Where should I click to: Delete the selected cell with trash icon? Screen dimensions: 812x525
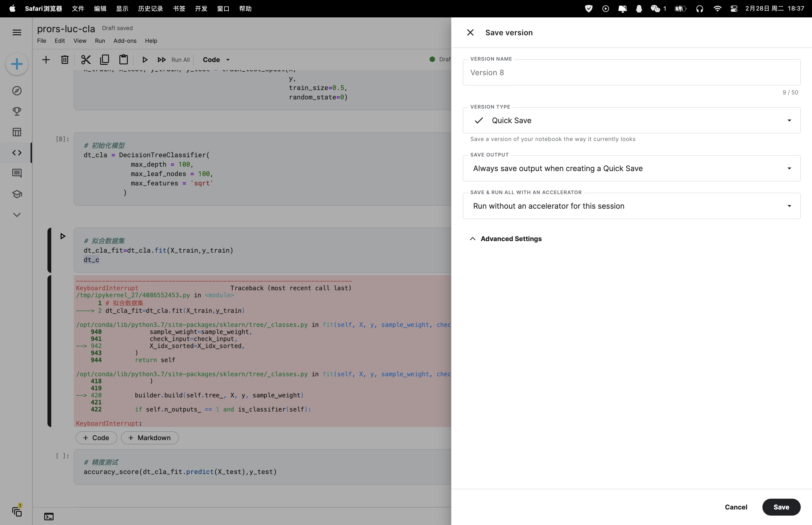(65, 60)
